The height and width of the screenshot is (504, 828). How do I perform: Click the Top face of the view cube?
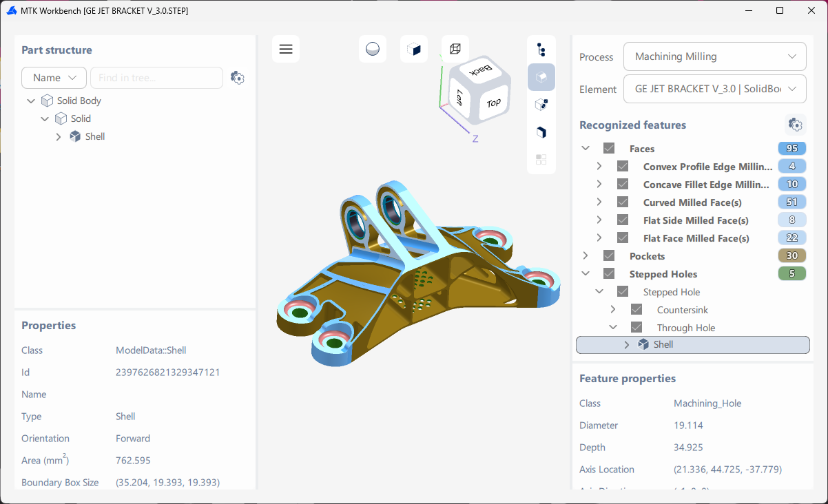pos(493,103)
